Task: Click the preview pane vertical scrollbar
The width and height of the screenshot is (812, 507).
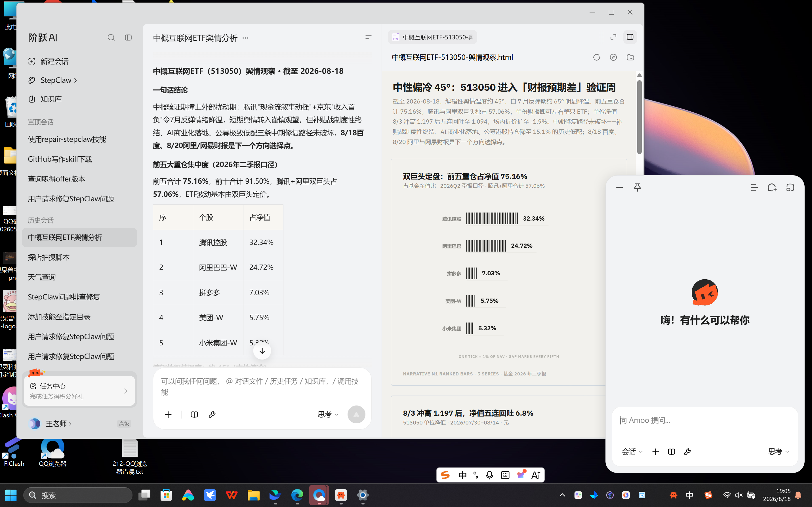Action: pos(639,117)
